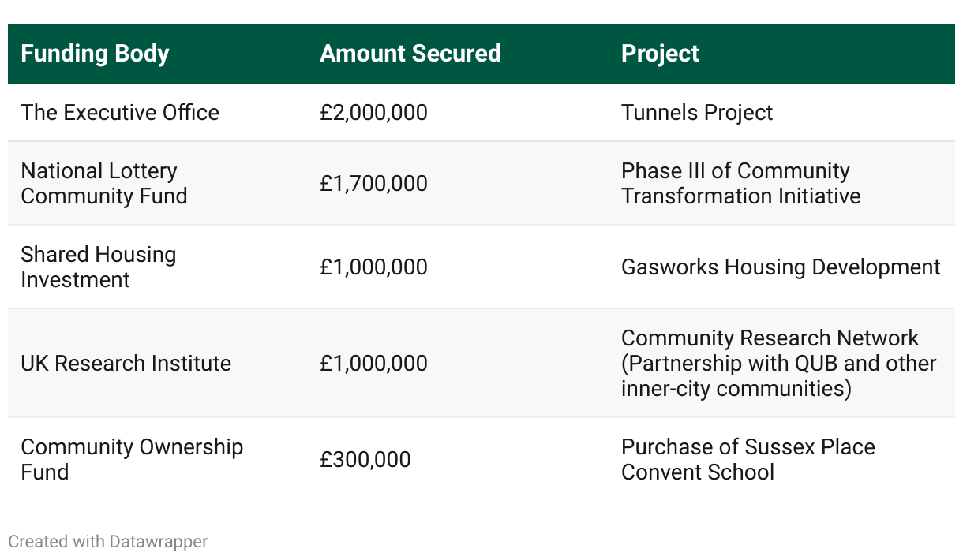Screen dimensions: 963x560
Task: Click the £300,000 amount cell
Action: pos(365,460)
